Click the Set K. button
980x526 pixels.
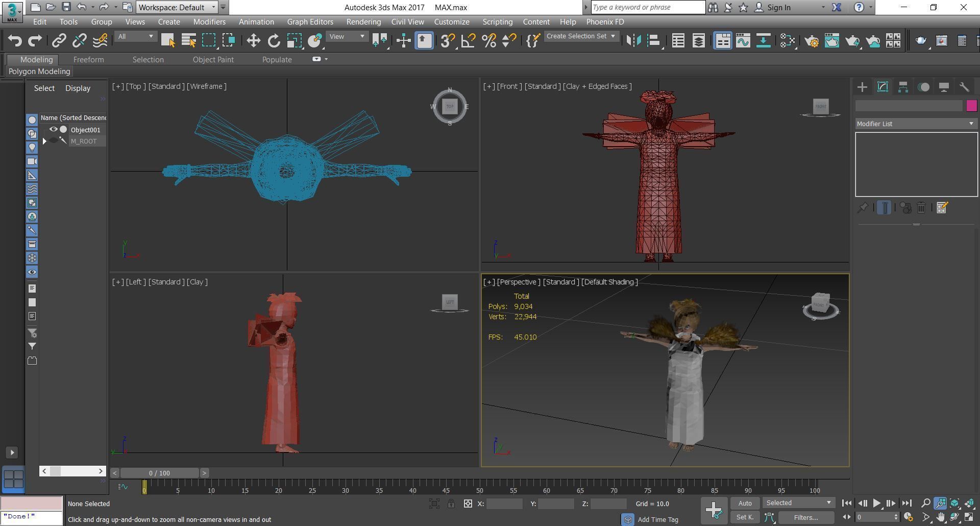(745, 517)
